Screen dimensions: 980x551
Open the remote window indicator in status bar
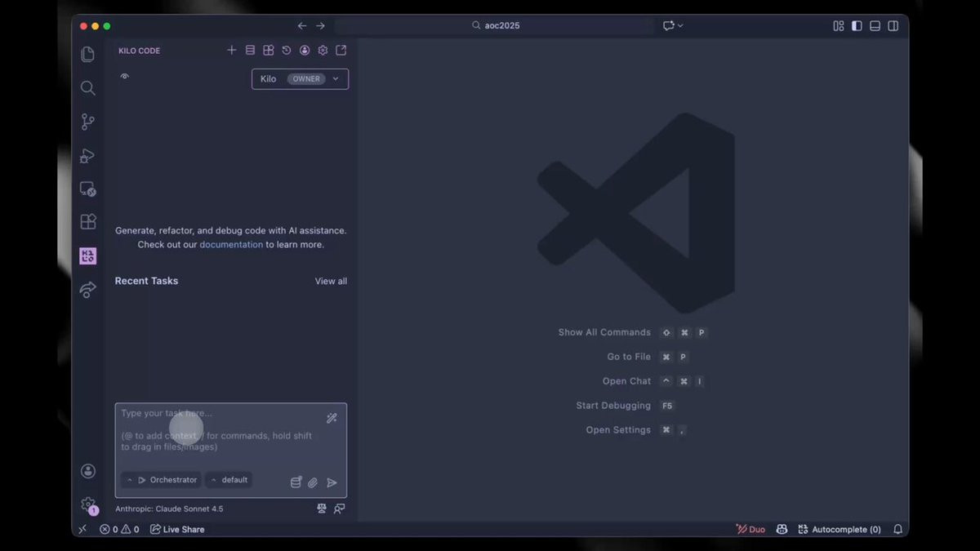pyautogui.click(x=82, y=529)
